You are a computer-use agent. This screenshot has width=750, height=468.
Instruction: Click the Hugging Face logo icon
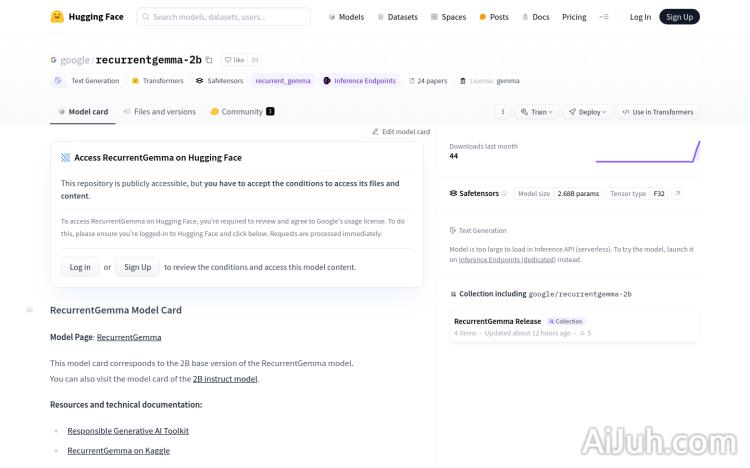pos(58,17)
